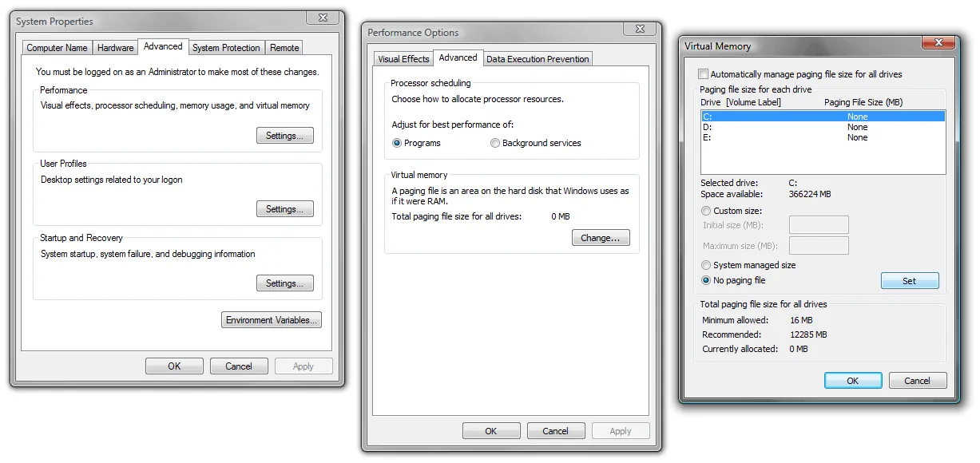
Task: Select drive C: in paging file list
Action: pos(823,117)
